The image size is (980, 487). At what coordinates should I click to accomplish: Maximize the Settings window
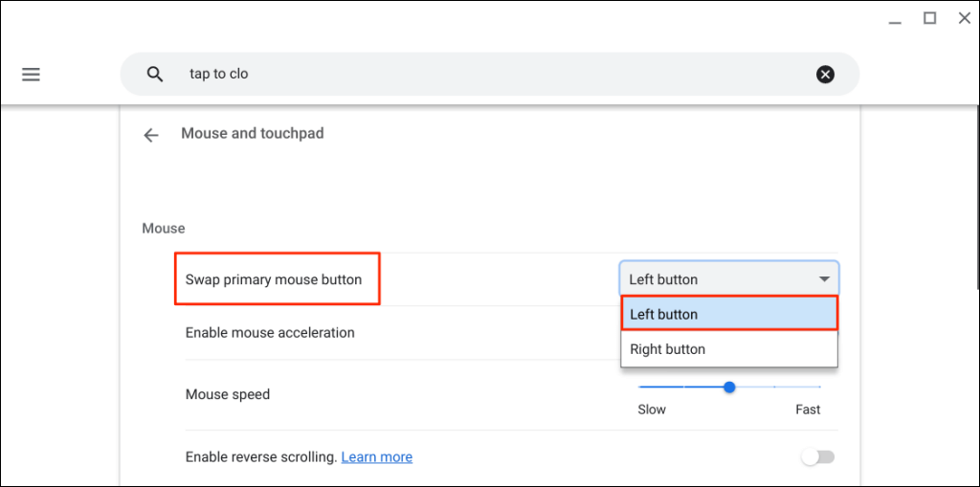(929, 18)
